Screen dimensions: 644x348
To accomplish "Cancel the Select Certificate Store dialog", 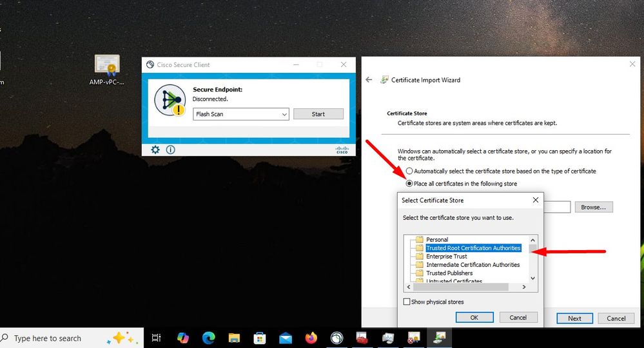I will tap(518, 317).
